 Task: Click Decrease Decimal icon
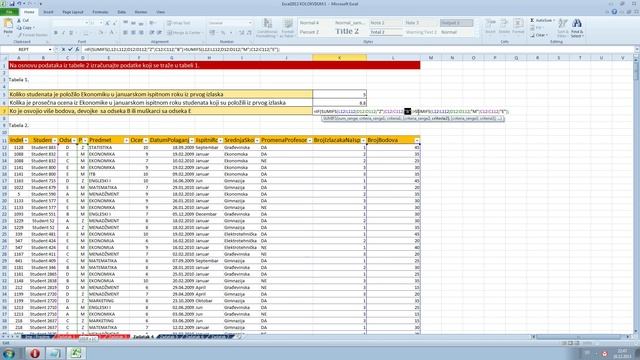coord(249,33)
